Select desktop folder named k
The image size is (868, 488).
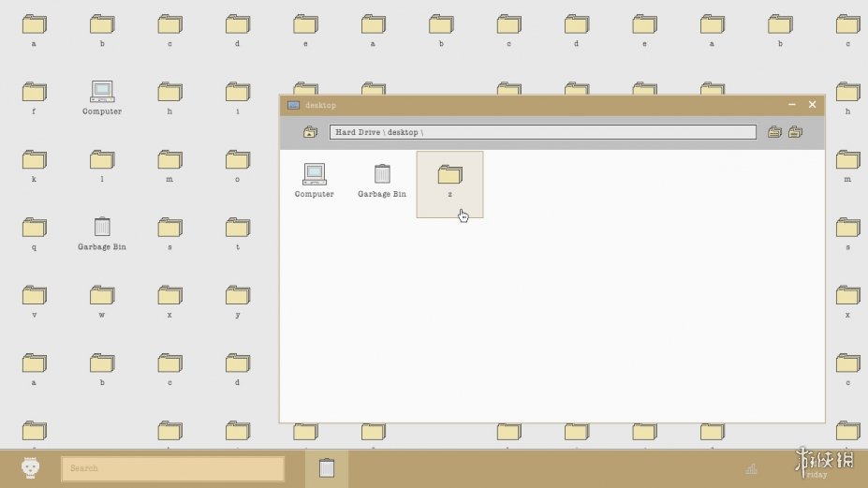click(35, 160)
